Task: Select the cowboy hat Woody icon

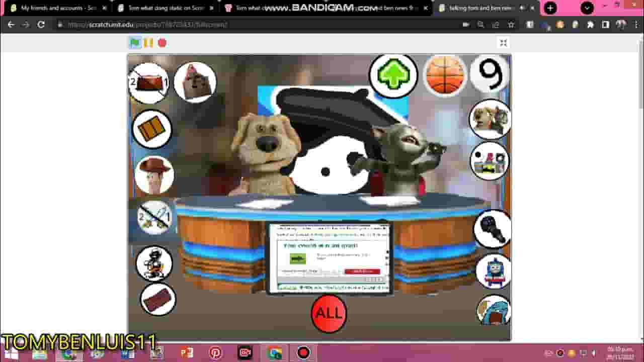Action: pos(154,175)
